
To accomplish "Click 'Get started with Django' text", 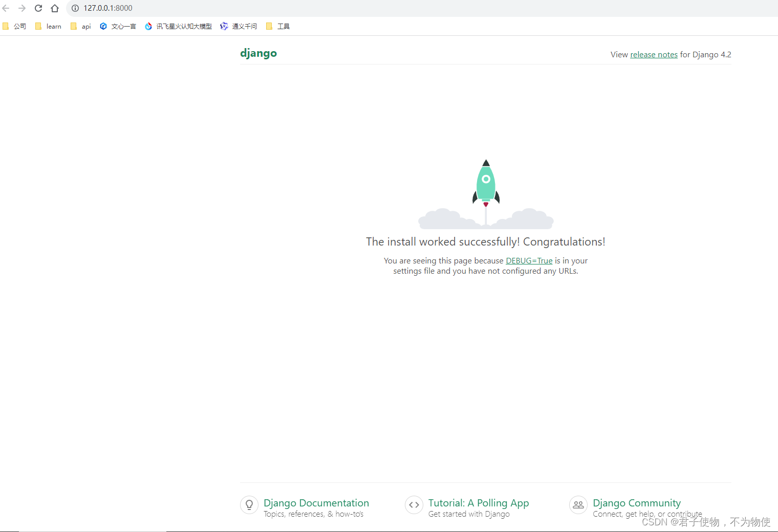I will coord(469,514).
